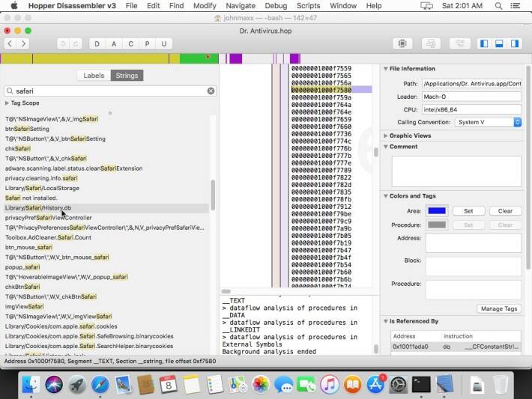Viewport: 532px width, 399px height.
Task: Select address 00000001000f7580 in listing
Action: [x=321, y=90]
